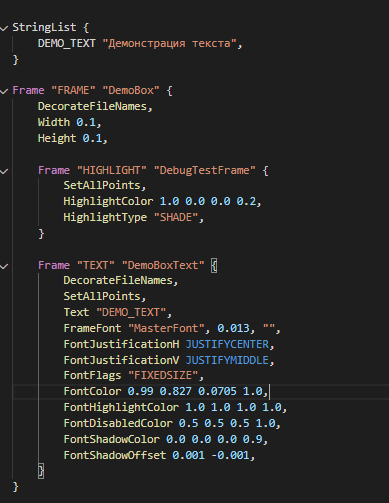Click SetAllPoints inside DebugTestFrame
The height and width of the screenshot is (503, 389).
(x=102, y=185)
